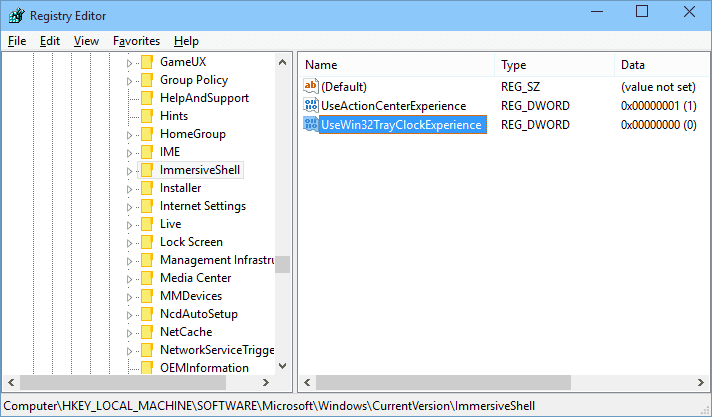Click the Internet Settings folder icon
The width and height of the screenshot is (712, 417).
(x=147, y=206)
